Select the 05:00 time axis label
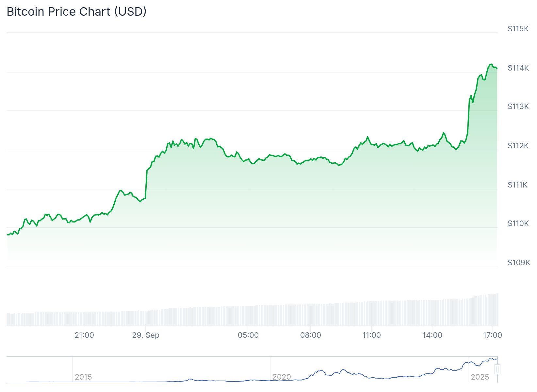 tap(248, 335)
